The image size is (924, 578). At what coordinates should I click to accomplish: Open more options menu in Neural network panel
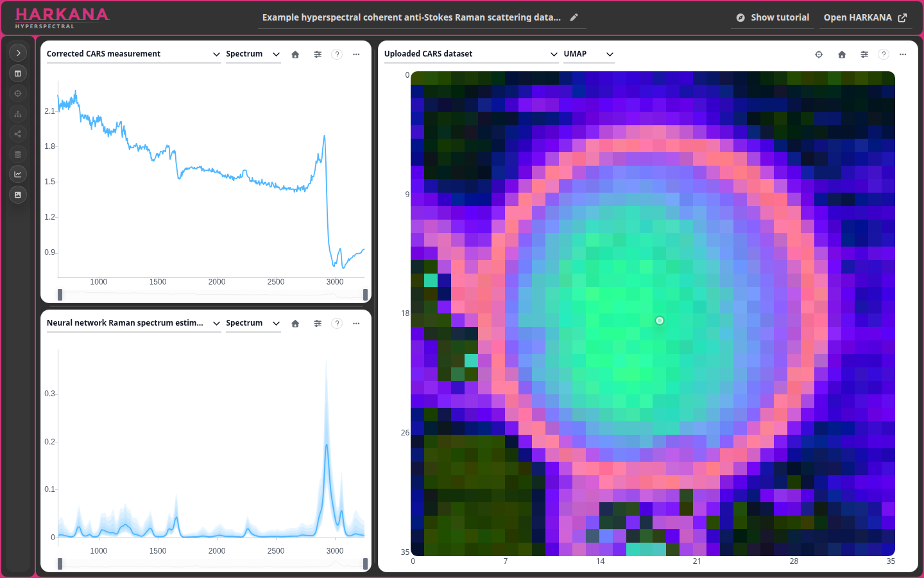pyautogui.click(x=356, y=324)
